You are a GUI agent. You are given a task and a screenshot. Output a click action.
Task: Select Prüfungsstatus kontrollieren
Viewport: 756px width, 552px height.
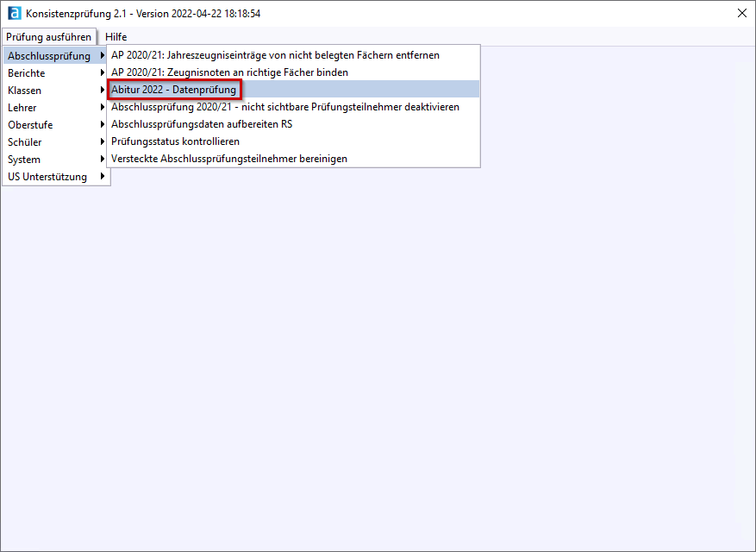(293, 141)
